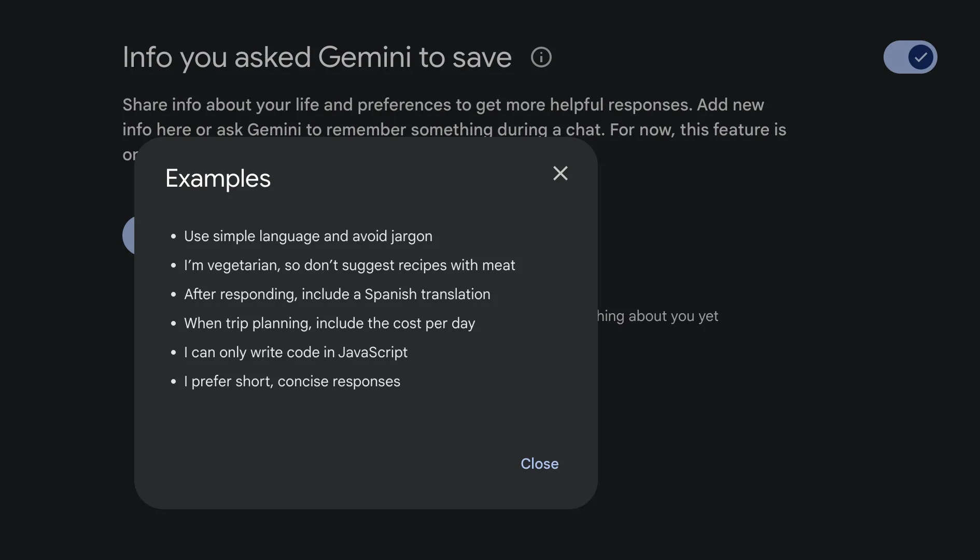Click the Examples dialog title
The width and height of the screenshot is (980, 560).
coord(218,179)
